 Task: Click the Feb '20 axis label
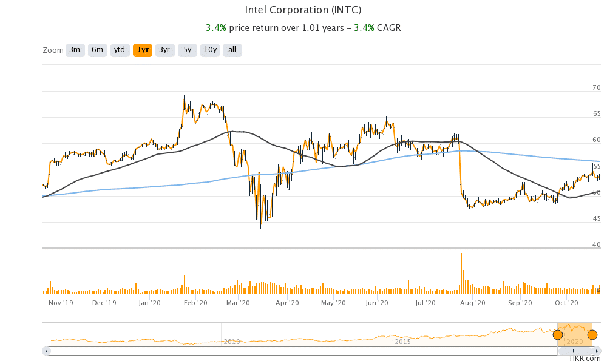click(195, 303)
